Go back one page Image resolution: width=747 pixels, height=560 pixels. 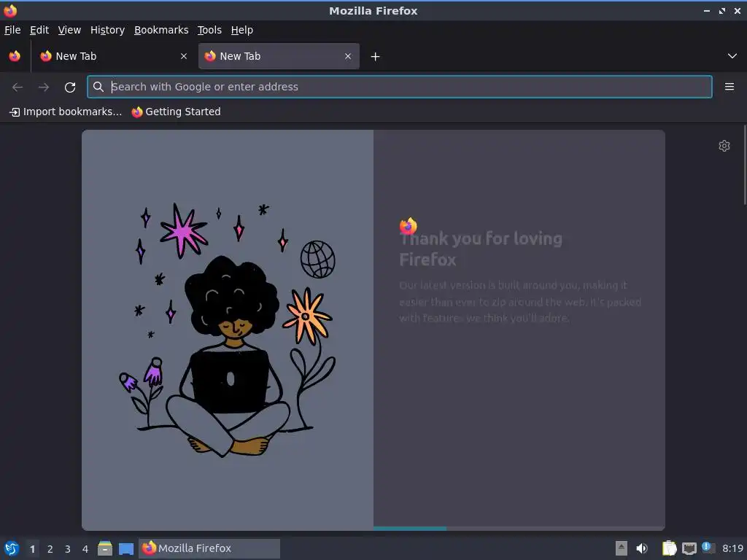click(x=18, y=87)
